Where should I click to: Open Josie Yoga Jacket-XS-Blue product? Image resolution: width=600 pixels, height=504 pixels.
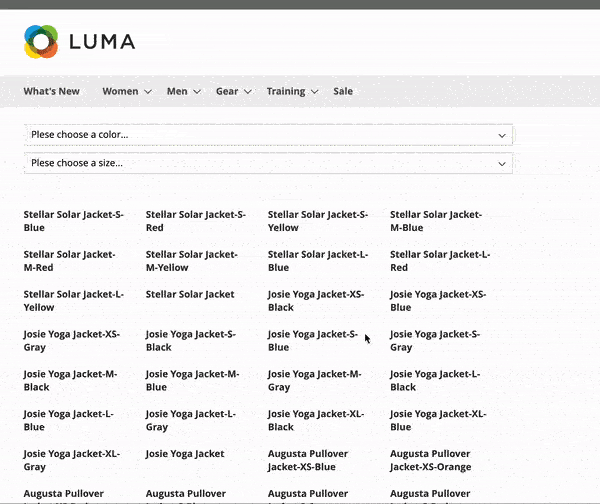pos(438,301)
